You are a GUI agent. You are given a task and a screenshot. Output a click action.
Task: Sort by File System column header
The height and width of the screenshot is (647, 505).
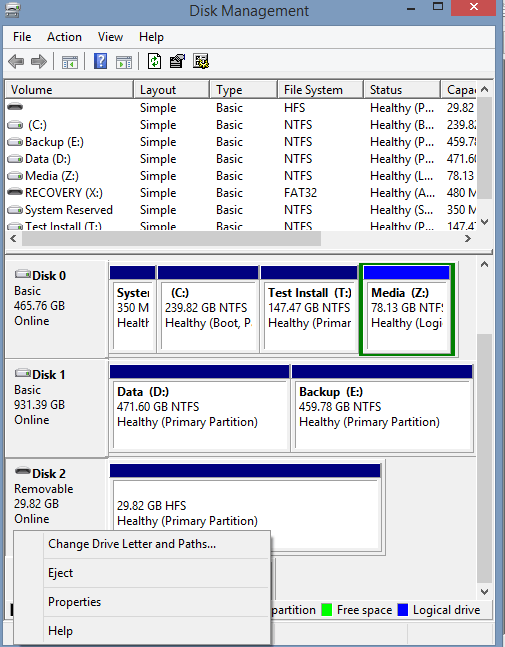point(320,90)
